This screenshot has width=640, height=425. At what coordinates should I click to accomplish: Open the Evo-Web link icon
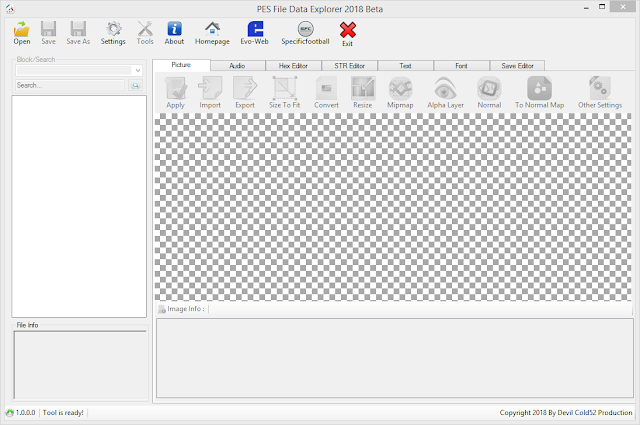pyautogui.click(x=255, y=29)
